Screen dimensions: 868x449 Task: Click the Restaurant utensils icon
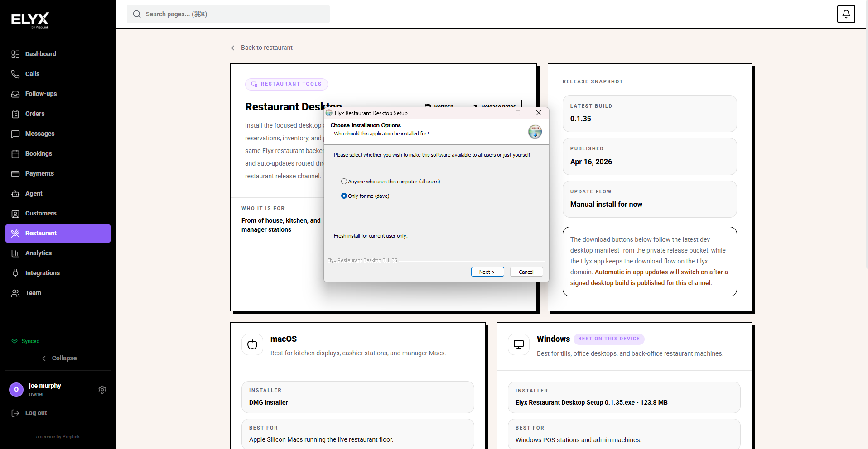tap(15, 234)
